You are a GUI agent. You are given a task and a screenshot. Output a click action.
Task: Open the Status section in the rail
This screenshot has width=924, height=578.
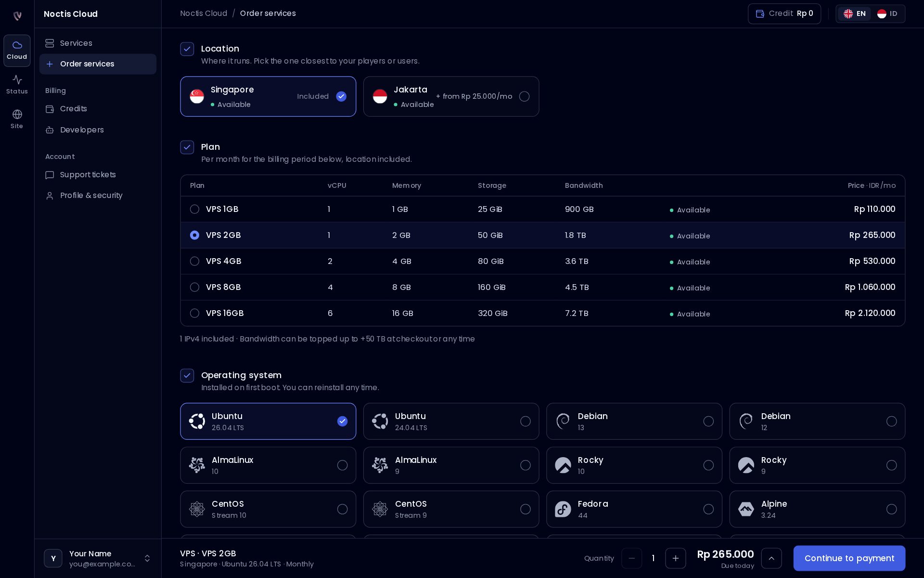[x=17, y=85]
